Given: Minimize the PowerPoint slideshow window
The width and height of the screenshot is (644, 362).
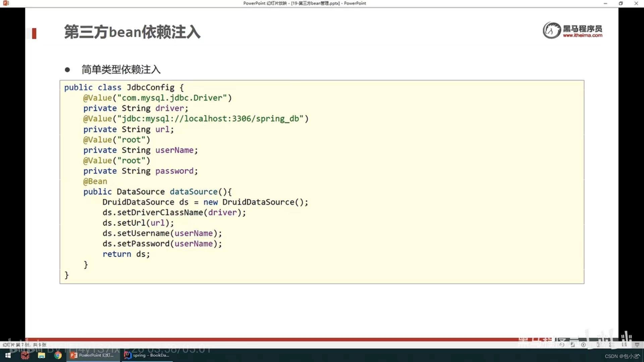Looking at the screenshot, I should pyautogui.click(x=605, y=3).
